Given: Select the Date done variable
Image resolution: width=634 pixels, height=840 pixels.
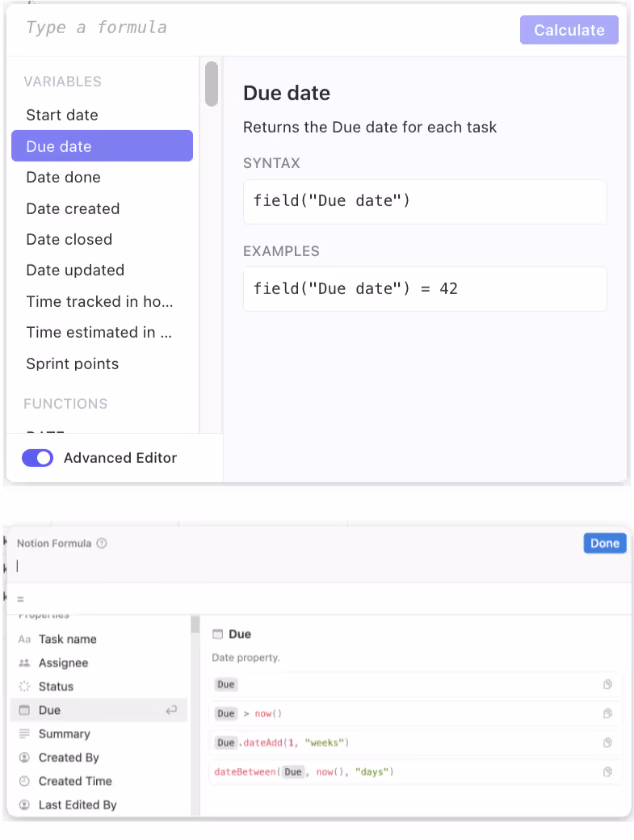Looking at the screenshot, I should tap(65, 177).
